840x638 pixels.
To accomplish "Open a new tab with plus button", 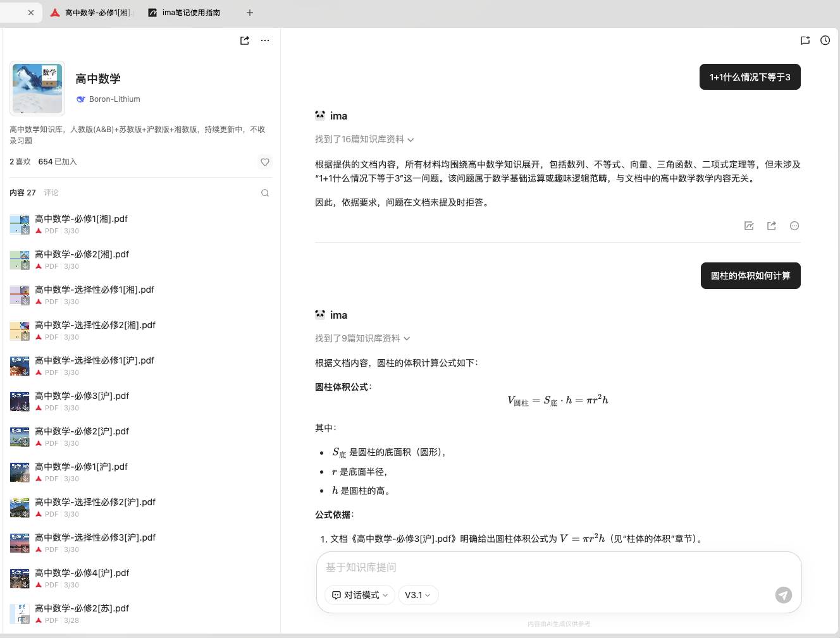I will click(250, 13).
